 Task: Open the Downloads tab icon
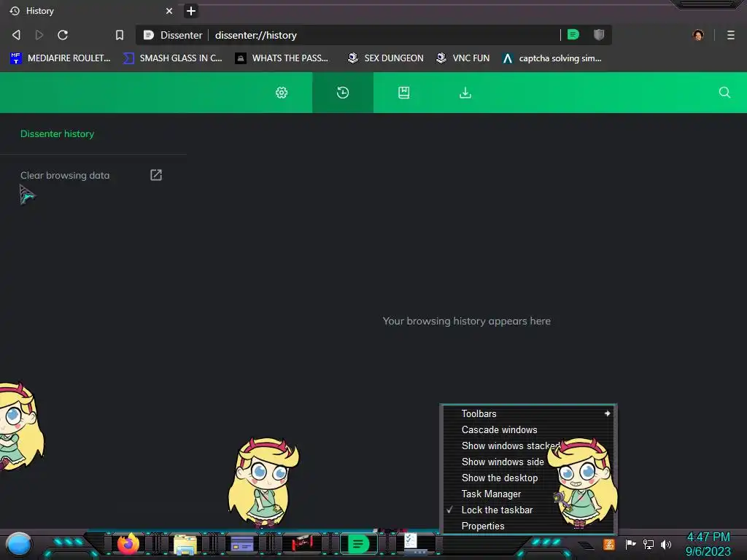465,93
